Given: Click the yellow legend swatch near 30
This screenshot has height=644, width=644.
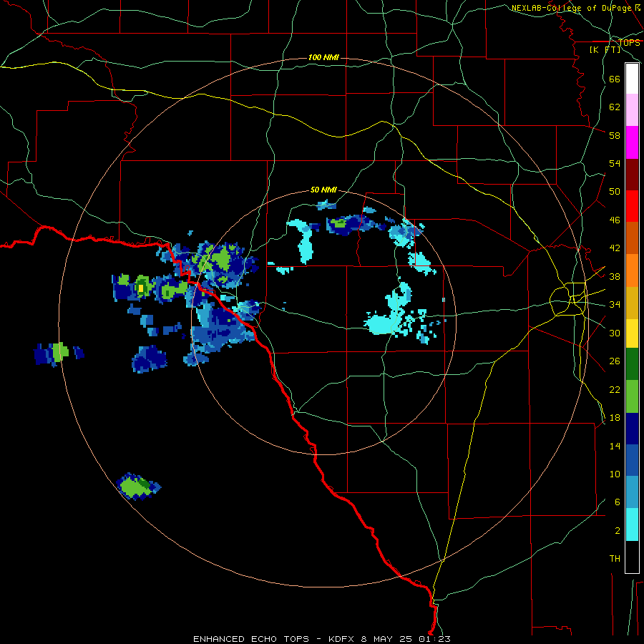Looking at the screenshot, I should 632,333.
